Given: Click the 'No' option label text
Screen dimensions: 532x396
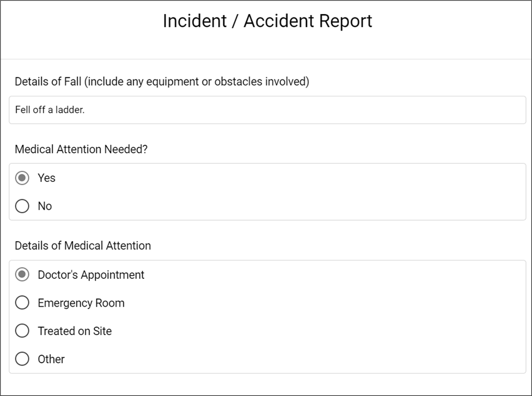Looking at the screenshot, I should [45, 206].
